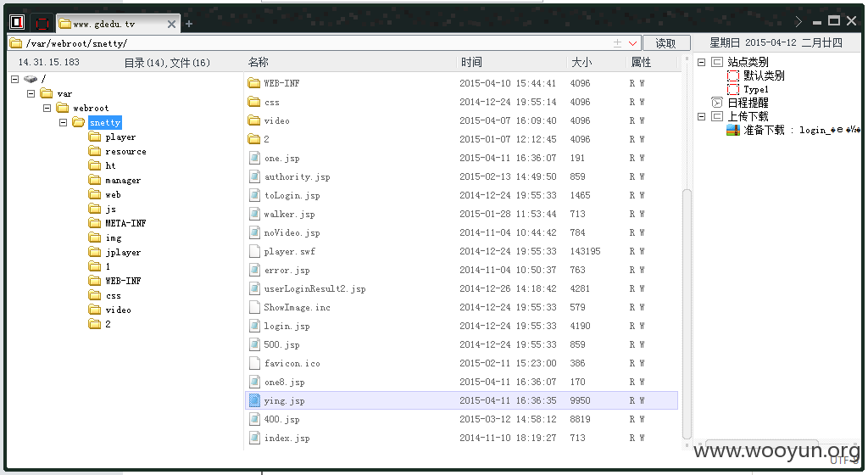
Task: Select the img folder icon in tree
Action: click(x=95, y=237)
